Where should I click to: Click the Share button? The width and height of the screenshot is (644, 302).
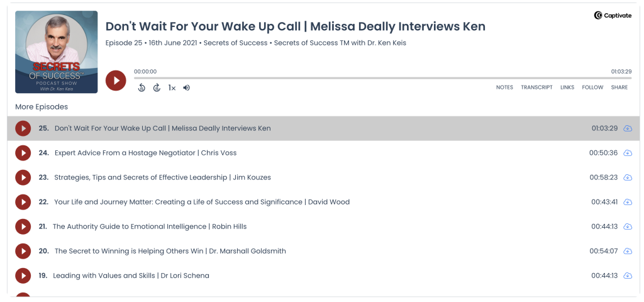click(619, 87)
